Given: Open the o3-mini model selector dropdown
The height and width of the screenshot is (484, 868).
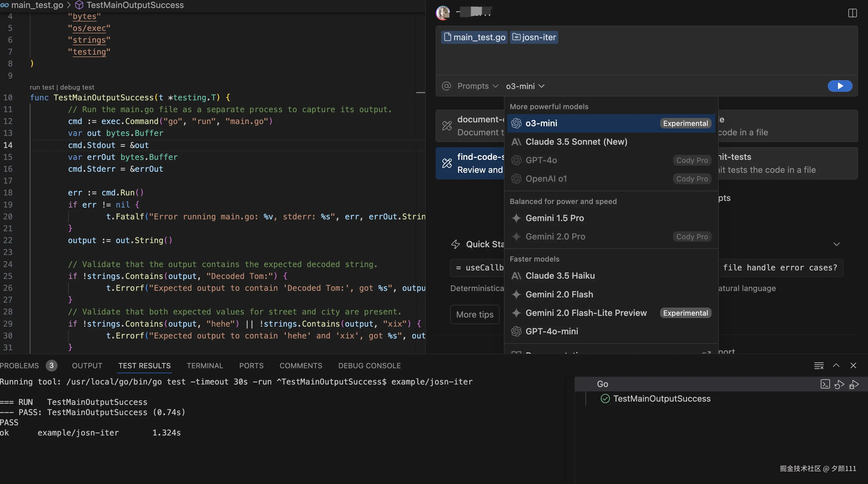Looking at the screenshot, I should tap(525, 86).
